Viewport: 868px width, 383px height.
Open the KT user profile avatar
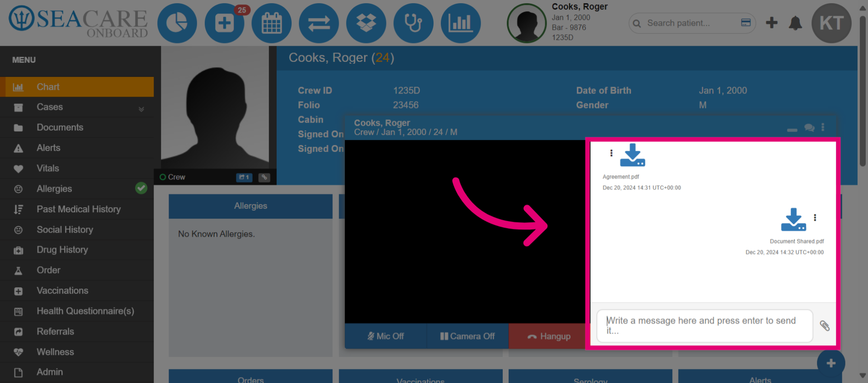tap(832, 23)
